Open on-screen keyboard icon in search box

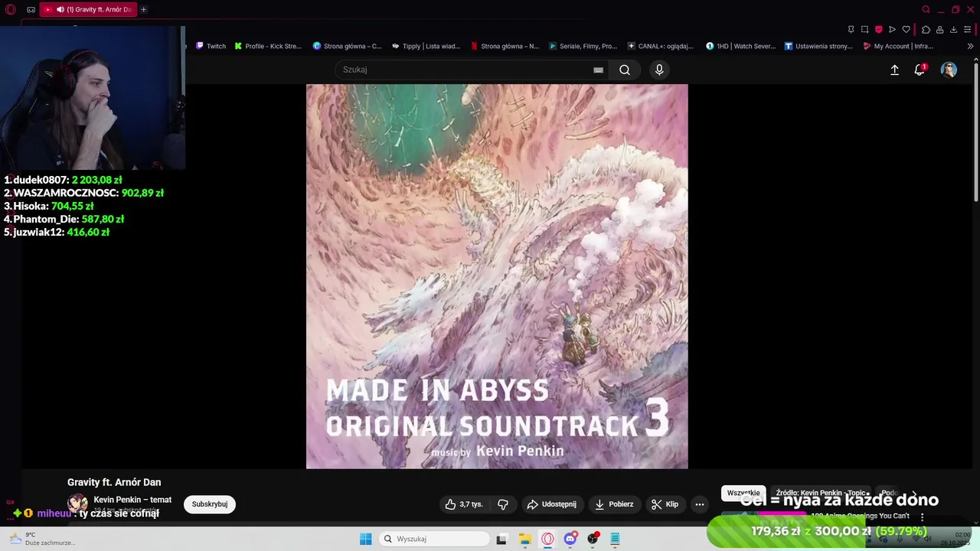click(x=598, y=70)
